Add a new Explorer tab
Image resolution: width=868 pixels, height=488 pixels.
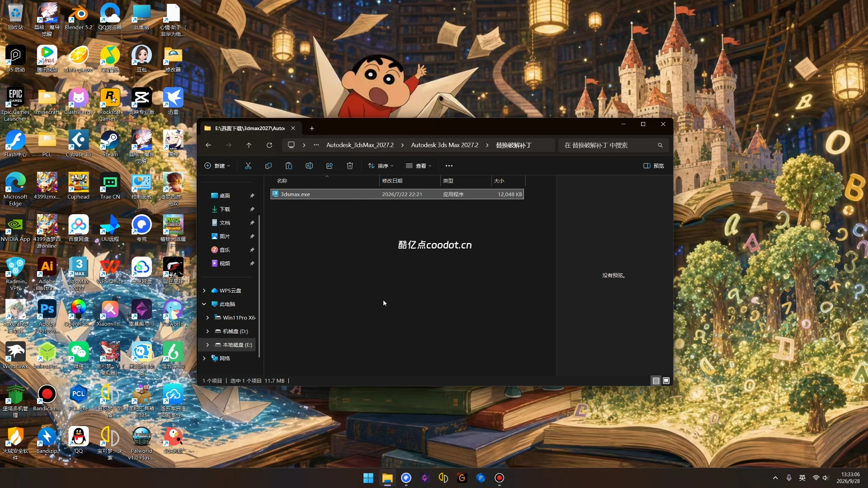click(312, 128)
